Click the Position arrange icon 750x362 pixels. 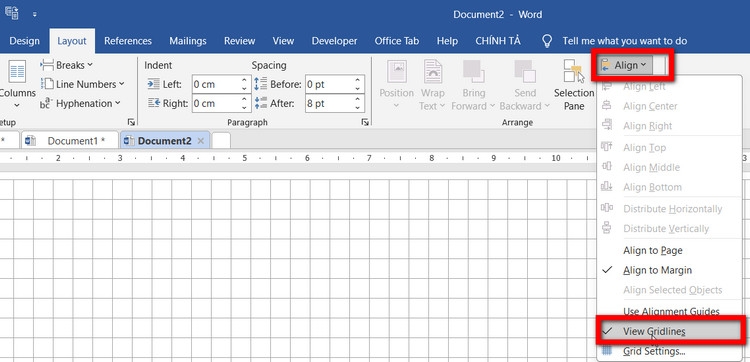click(x=397, y=72)
